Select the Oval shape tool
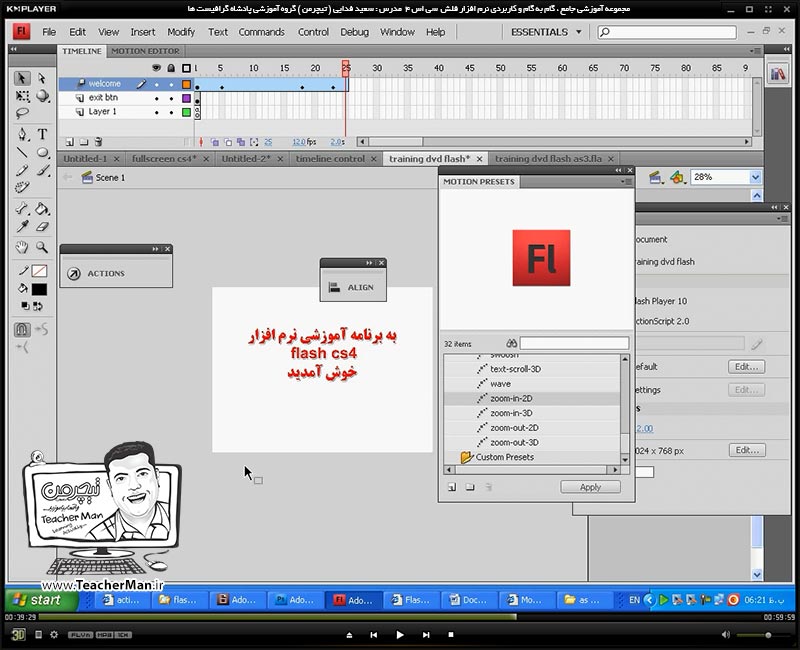This screenshot has width=800, height=650. click(43, 152)
